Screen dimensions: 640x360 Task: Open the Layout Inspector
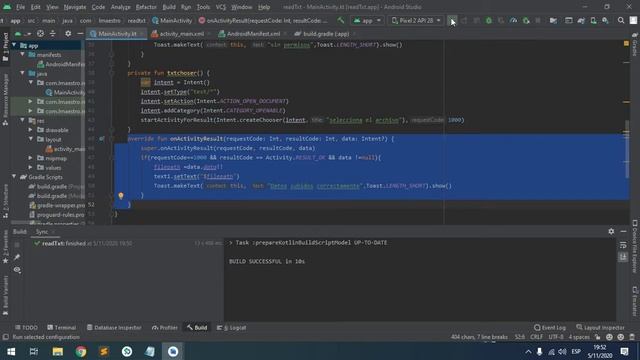click(600, 327)
